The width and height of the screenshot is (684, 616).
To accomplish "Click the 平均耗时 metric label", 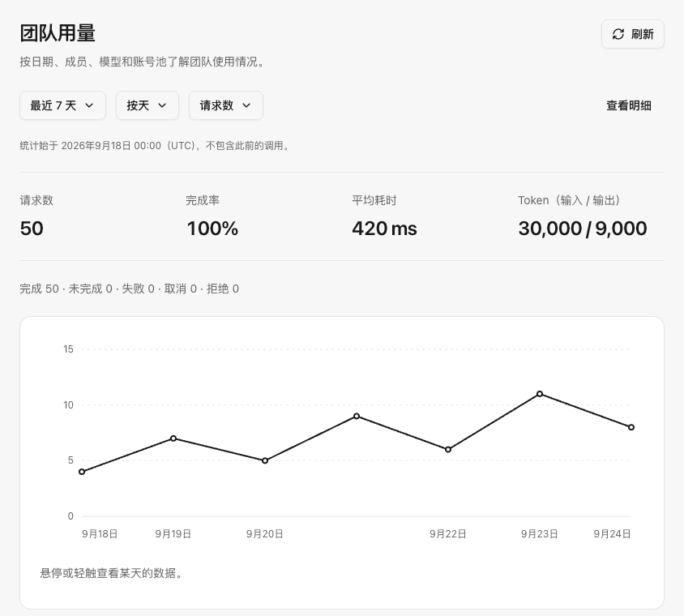I will 374,200.
